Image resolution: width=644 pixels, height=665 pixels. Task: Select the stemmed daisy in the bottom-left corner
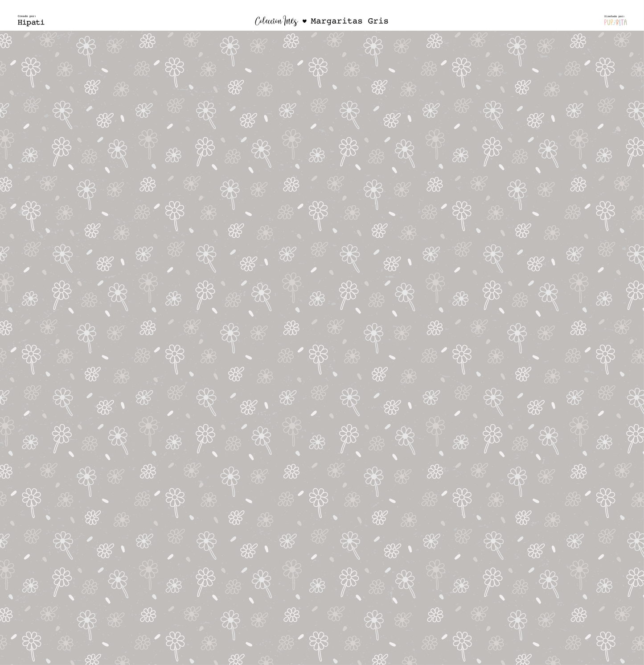point(31,642)
